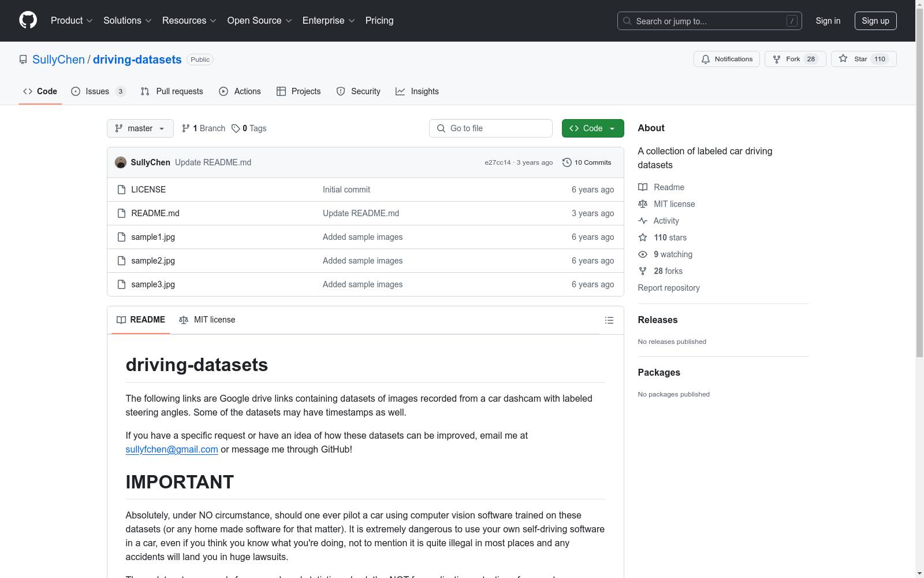Screen dimensions: 924x578
Task: View the 10 Commits history
Action: pos(587,162)
